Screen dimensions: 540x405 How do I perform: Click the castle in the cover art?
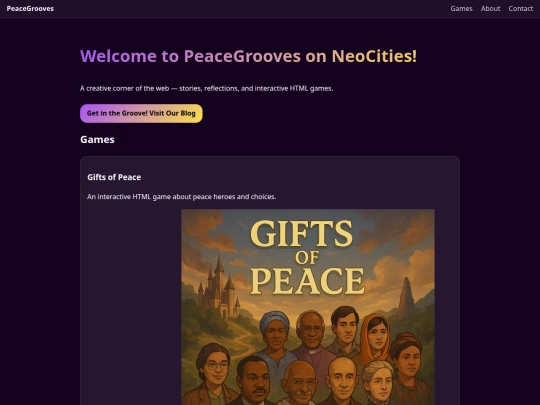point(218,288)
